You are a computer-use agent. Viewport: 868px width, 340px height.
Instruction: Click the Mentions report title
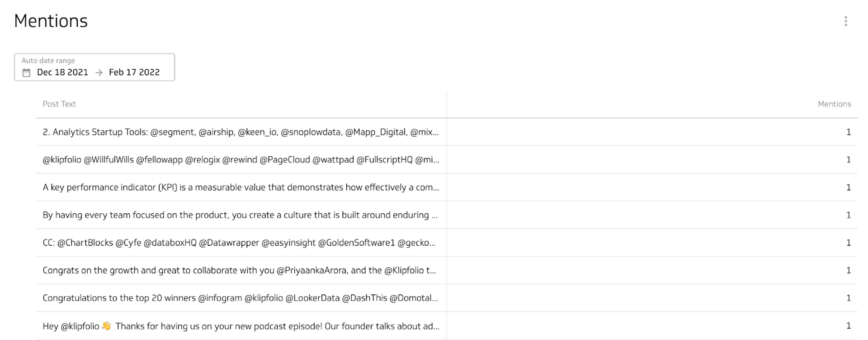51,20
